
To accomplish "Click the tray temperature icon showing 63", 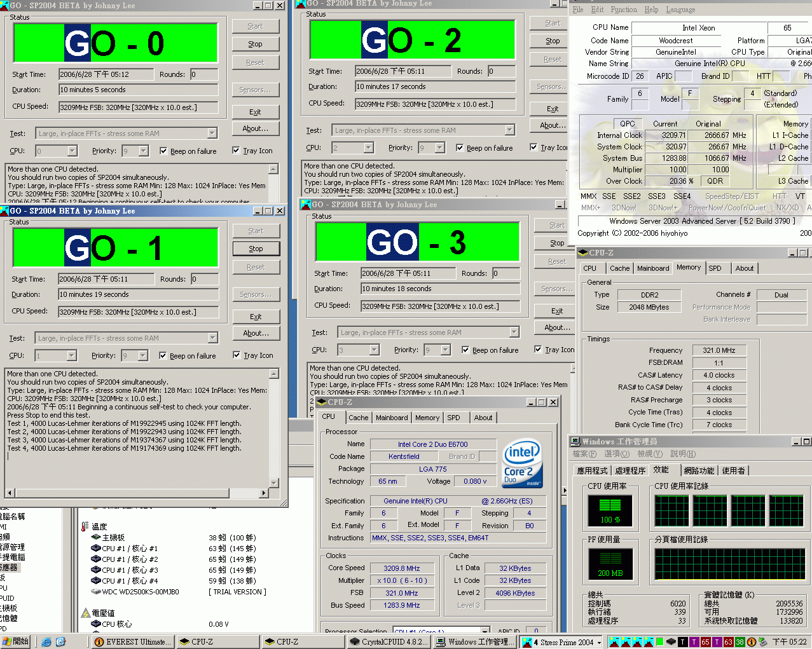I will pos(728,642).
